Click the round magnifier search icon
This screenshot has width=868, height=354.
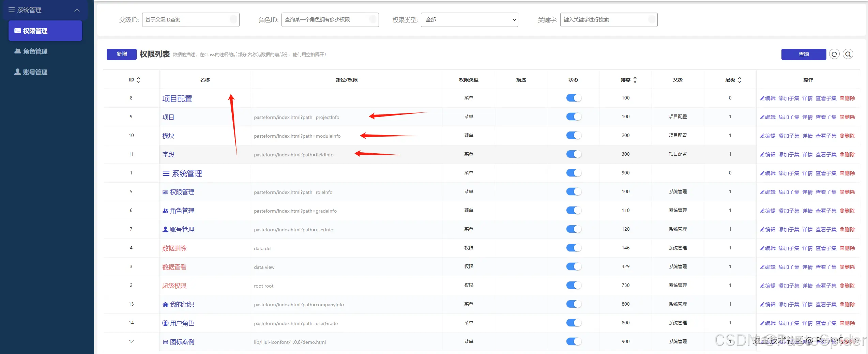point(848,54)
